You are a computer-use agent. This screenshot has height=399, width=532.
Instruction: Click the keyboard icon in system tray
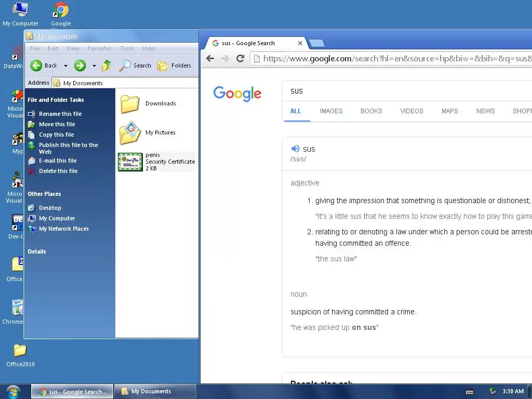pos(470,392)
